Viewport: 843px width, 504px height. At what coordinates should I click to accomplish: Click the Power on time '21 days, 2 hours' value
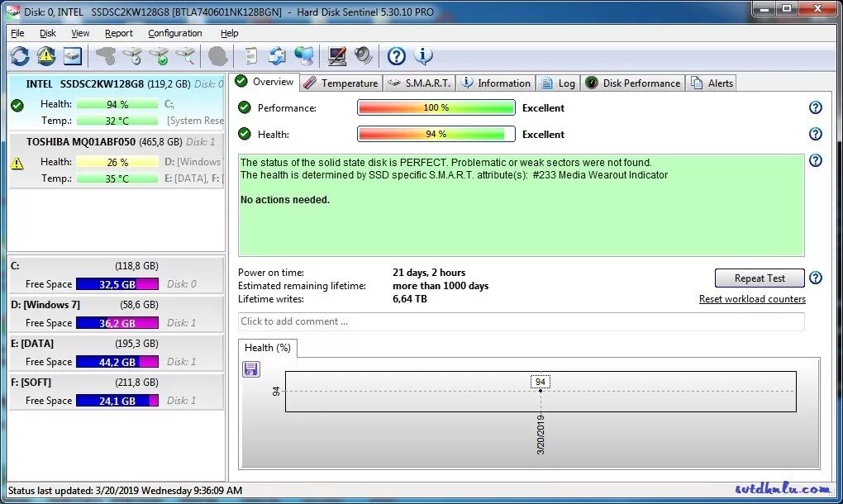coord(429,273)
